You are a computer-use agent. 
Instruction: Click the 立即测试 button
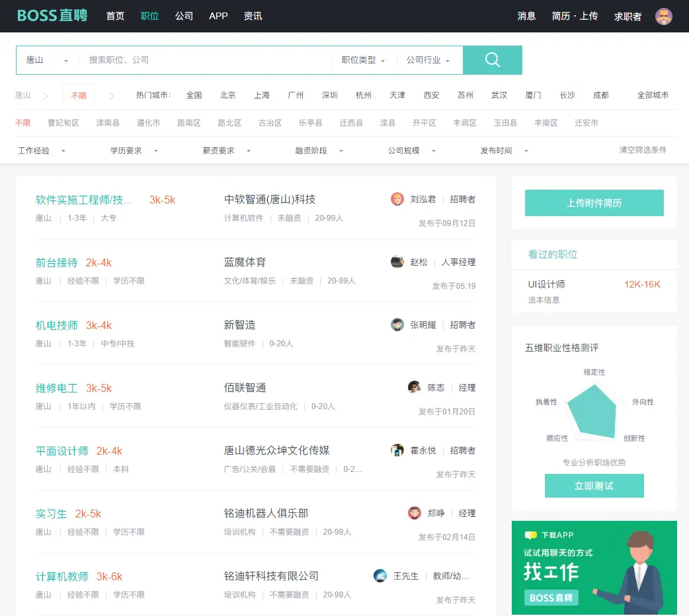tap(594, 486)
